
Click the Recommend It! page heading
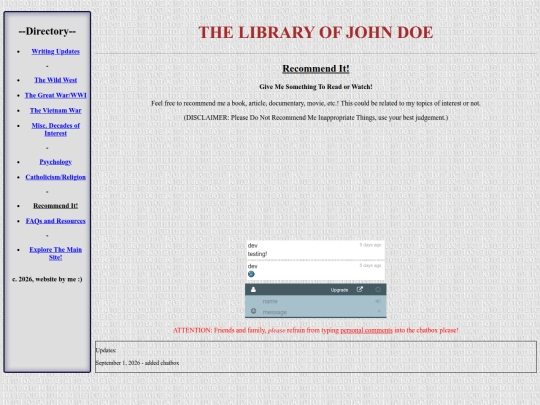click(x=316, y=69)
